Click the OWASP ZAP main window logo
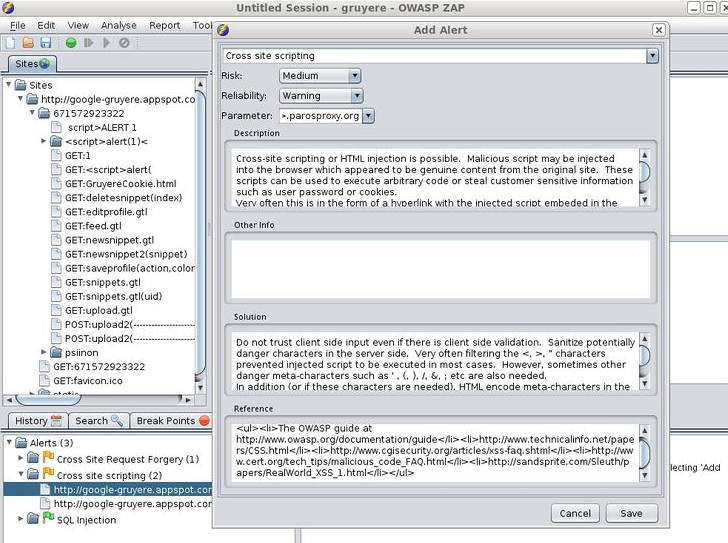 (8, 7)
